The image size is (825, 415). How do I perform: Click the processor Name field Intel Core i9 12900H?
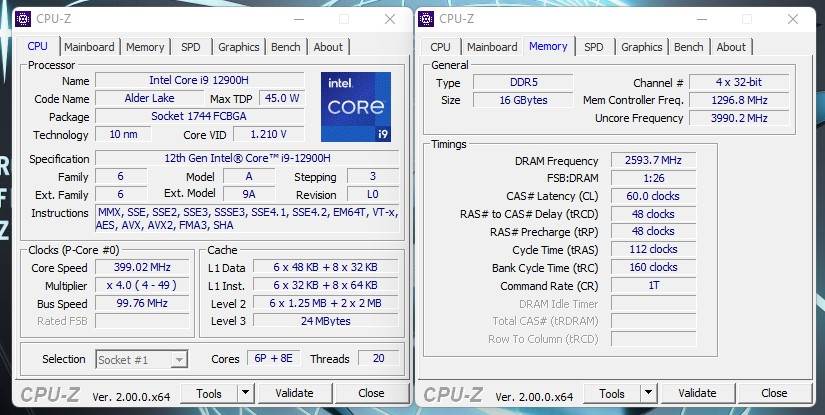[x=199, y=80]
